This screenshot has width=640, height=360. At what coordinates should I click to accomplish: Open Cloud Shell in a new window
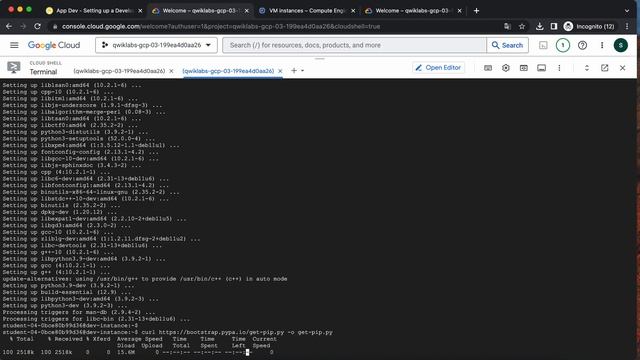[604, 68]
